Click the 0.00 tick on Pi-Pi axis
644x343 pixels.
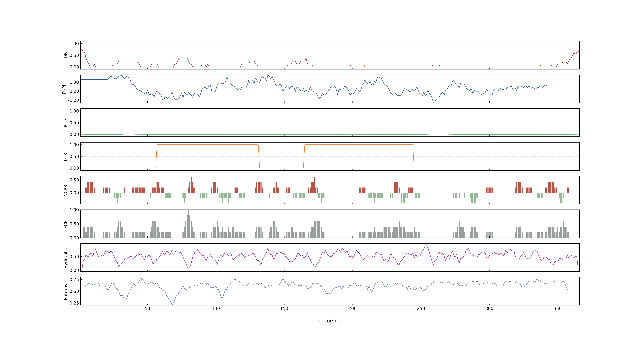tap(74, 91)
